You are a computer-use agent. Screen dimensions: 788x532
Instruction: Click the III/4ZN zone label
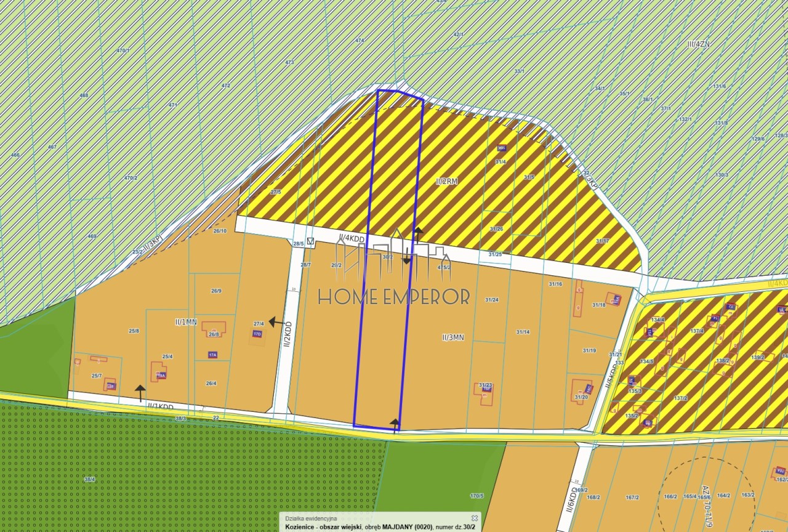699,44
